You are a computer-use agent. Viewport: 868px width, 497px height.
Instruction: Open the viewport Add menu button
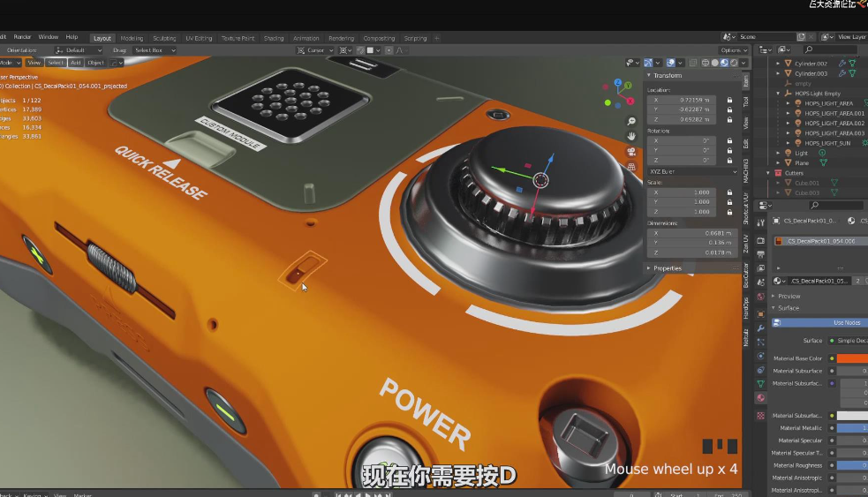(x=76, y=63)
